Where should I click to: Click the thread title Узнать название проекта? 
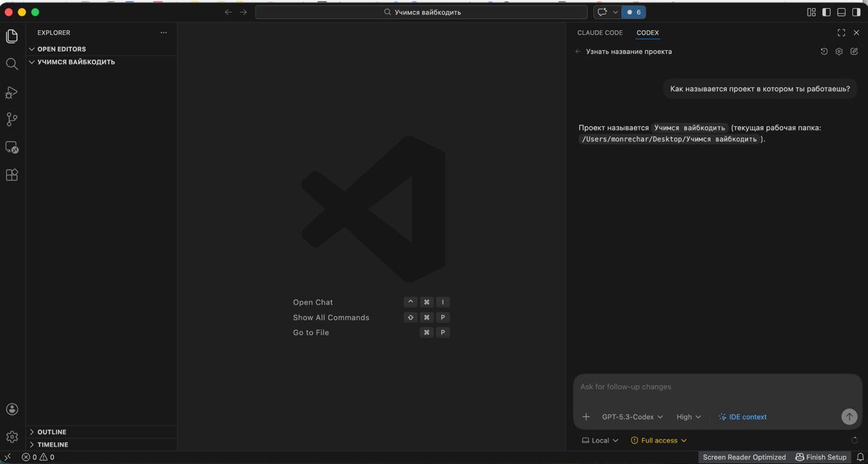click(629, 52)
